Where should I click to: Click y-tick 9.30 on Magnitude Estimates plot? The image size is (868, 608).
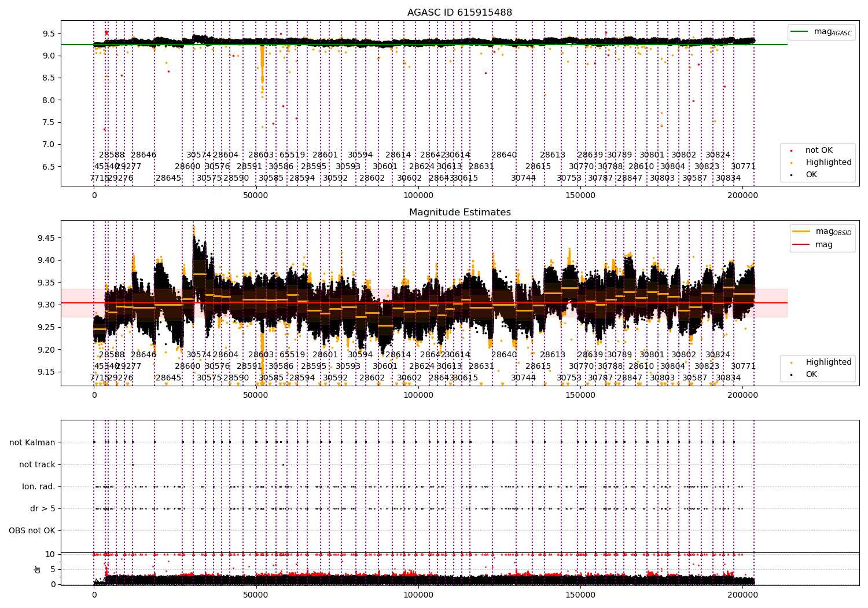coord(46,305)
